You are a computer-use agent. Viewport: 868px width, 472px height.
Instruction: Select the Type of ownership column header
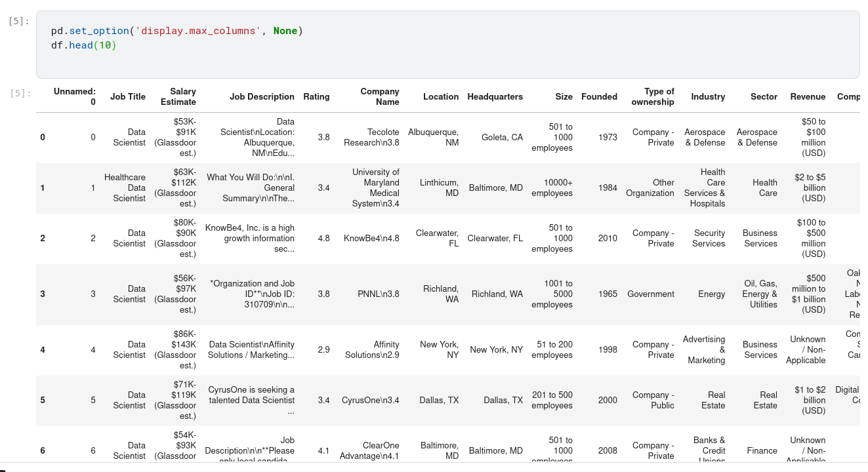point(652,96)
